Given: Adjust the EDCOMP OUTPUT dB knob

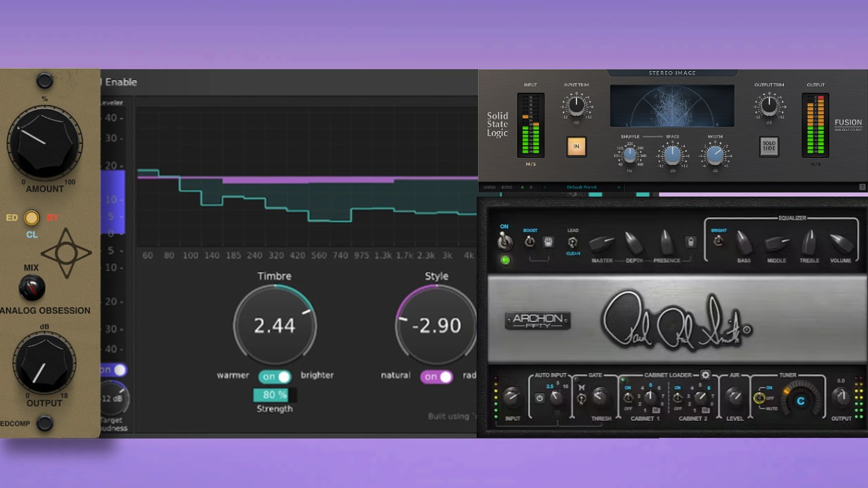Looking at the screenshot, I should (44, 363).
